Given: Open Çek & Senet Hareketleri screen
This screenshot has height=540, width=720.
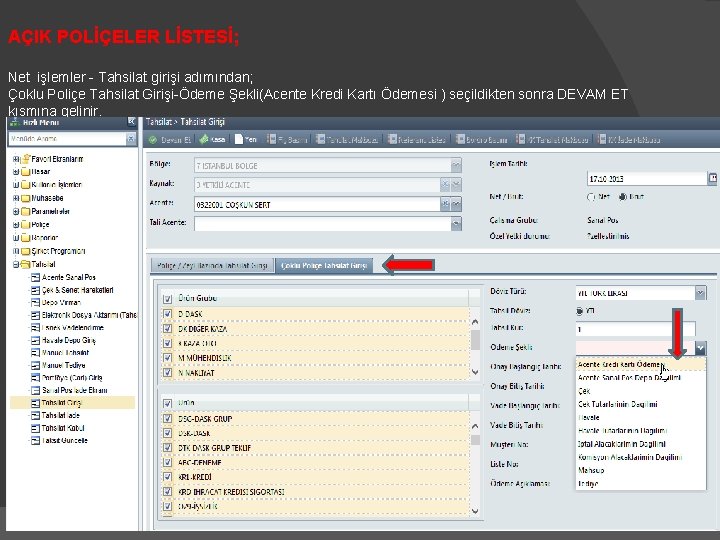Looking at the screenshot, I should point(72,290).
